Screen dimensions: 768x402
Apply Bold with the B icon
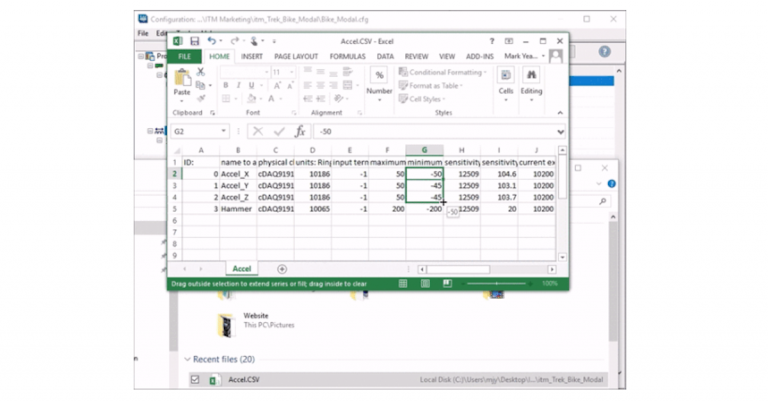226,85
